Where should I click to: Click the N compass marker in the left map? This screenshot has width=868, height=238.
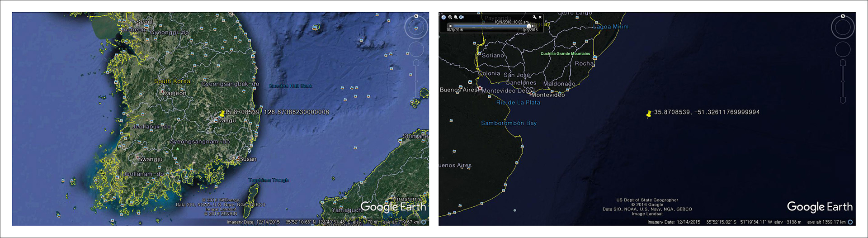coord(416,16)
